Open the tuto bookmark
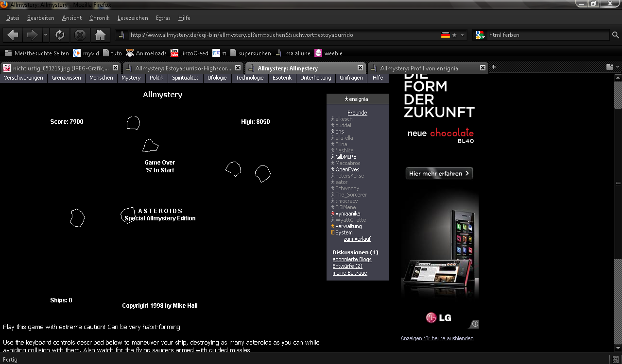 [x=112, y=53]
